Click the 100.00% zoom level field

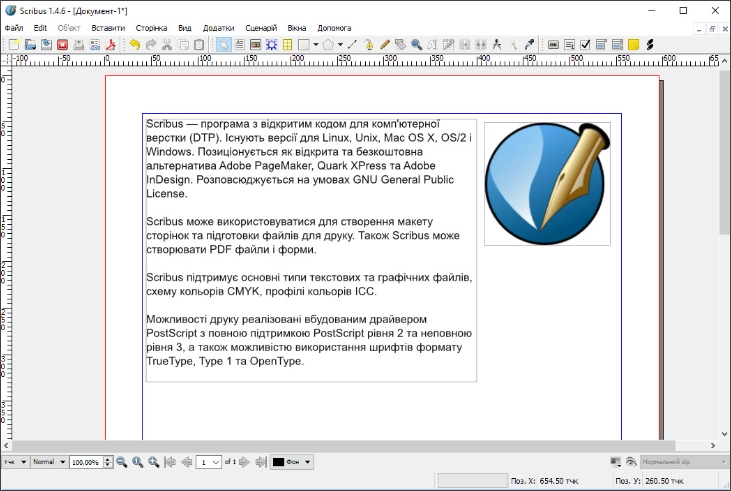[86, 462]
